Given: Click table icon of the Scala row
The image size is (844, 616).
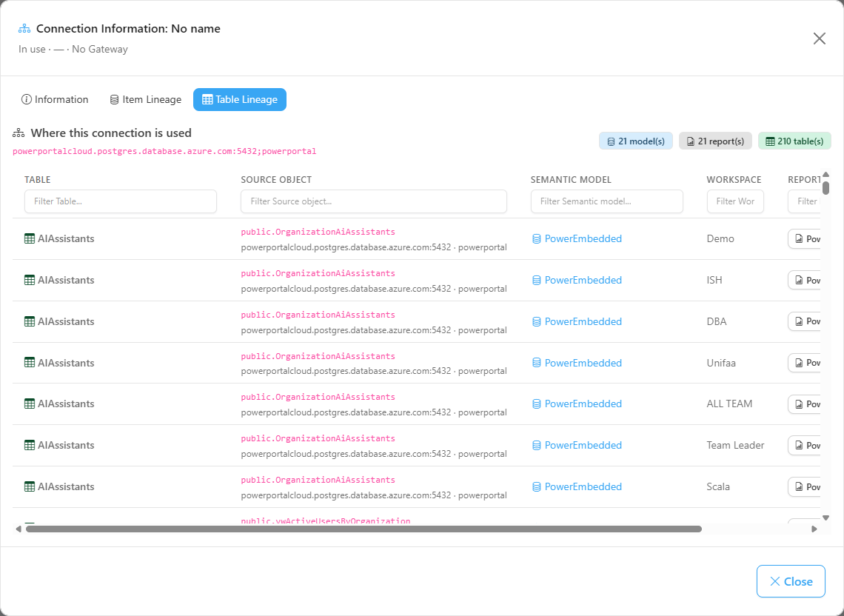Looking at the screenshot, I should click(x=30, y=486).
